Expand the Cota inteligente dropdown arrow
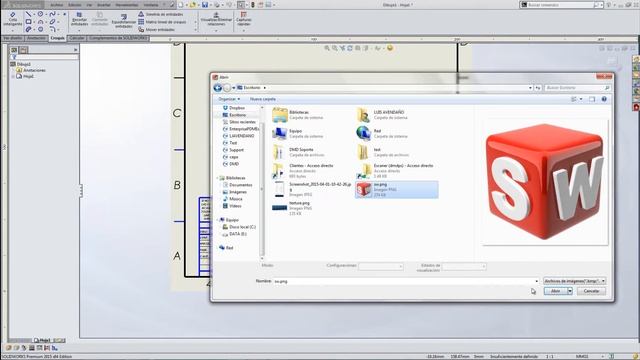The image size is (640, 360). (x=13, y=30)
